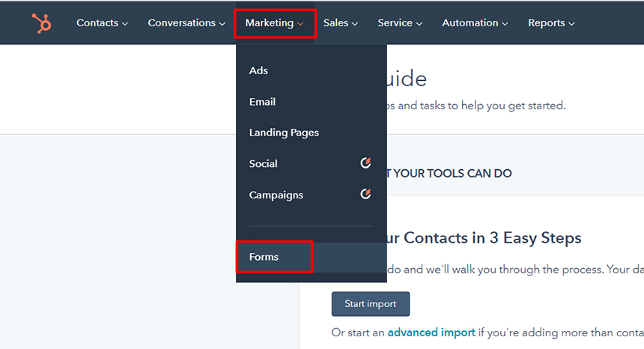Choose Forms in the Marketing menu
Image resolution: width=644 pixels, height=349 pixels.
312,257
